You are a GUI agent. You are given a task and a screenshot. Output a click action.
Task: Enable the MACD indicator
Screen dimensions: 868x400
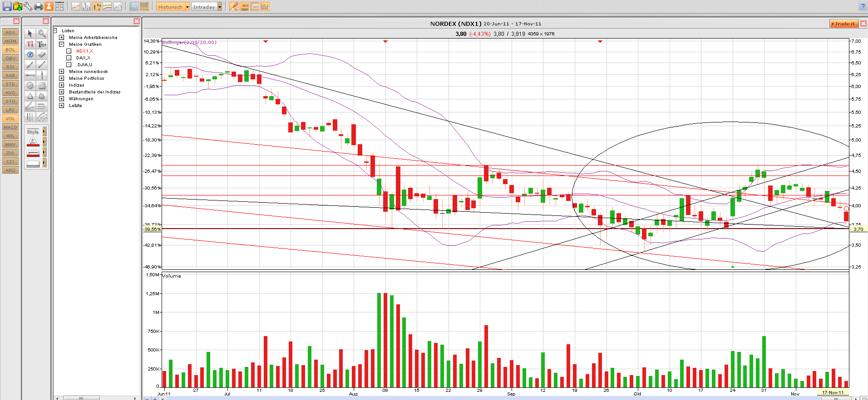(10, 127)
